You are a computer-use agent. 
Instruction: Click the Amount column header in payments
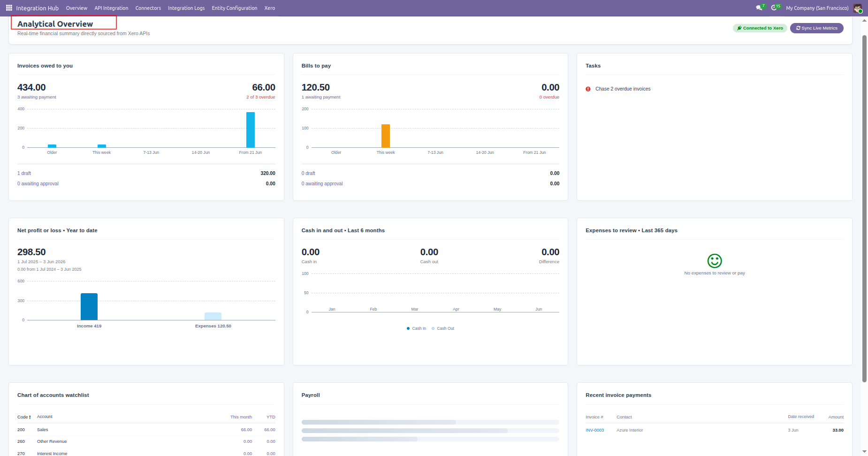tap(836, 417)
